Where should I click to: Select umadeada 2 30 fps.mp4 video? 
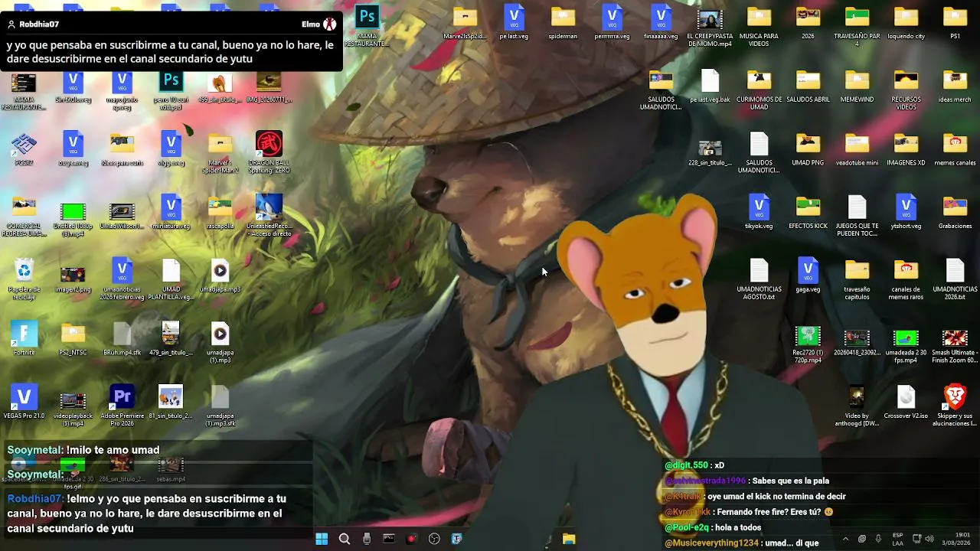point(906,346)
